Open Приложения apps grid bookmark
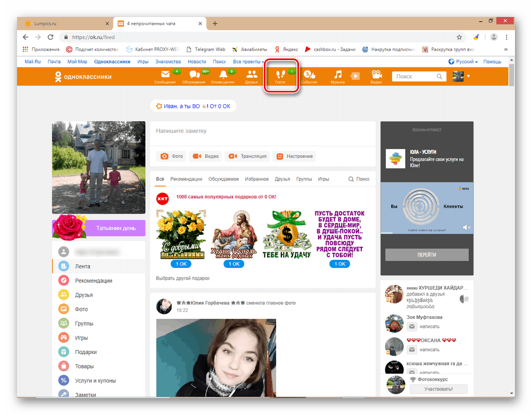This screenshot has width=532, height=415. [x=41, y=49]
